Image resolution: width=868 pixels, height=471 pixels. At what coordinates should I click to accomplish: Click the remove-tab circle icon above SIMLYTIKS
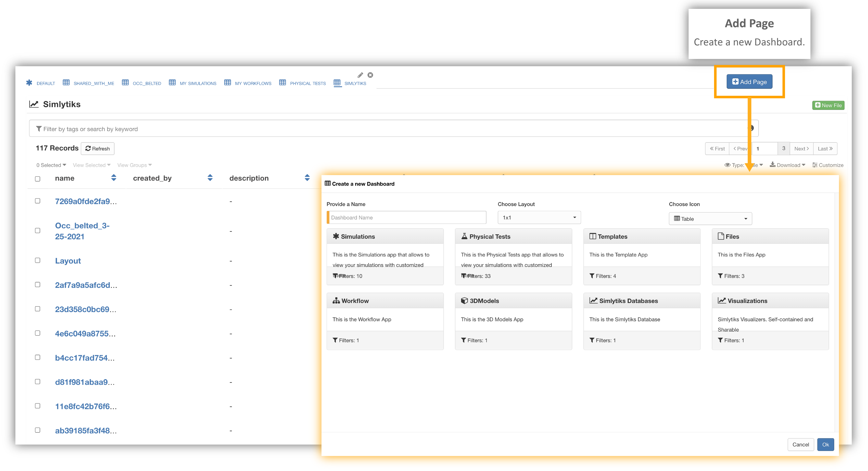click(370, 75)
